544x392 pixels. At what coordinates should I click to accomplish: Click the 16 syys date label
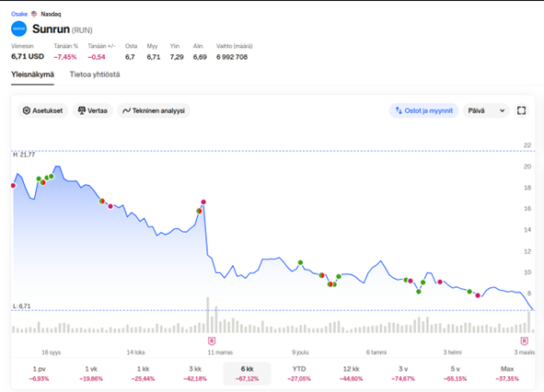click(52, 352)
